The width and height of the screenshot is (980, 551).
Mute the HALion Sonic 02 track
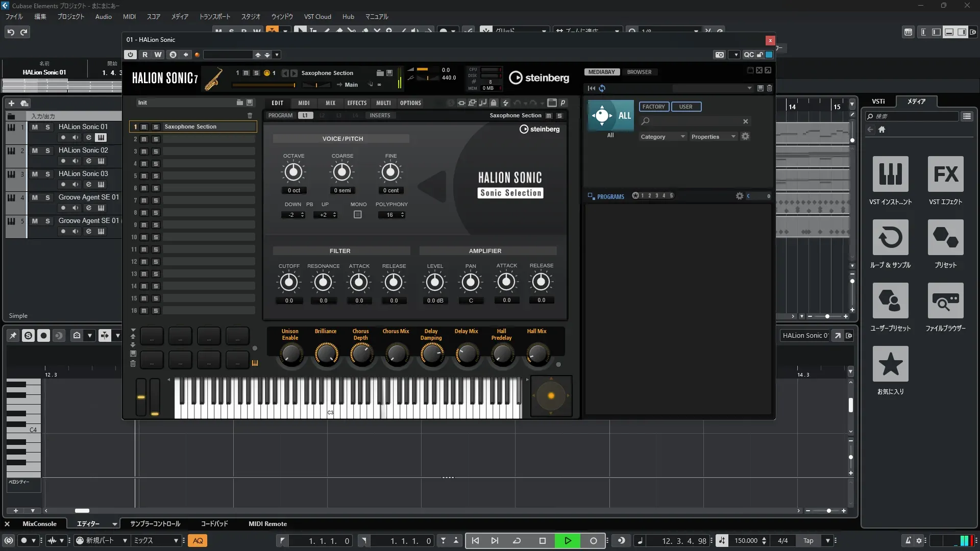point(35,151)
